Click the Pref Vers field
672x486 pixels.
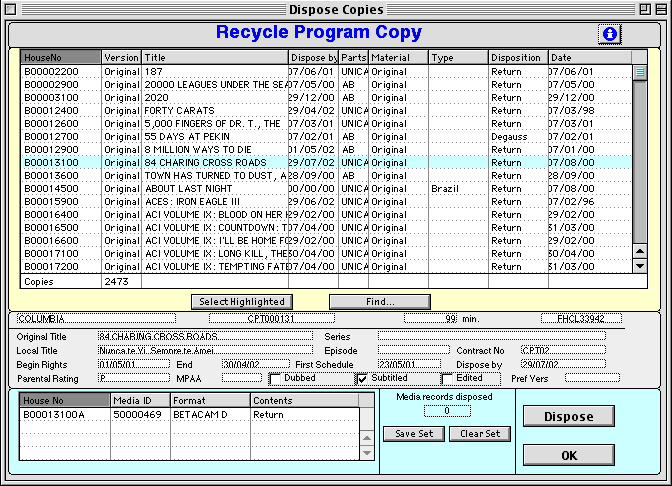pos(592,378)
